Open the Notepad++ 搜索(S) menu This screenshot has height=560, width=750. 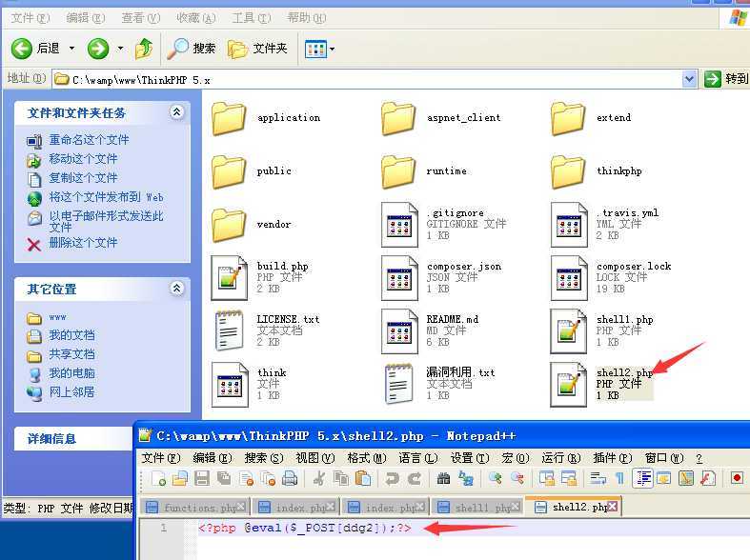click(264, 458)
